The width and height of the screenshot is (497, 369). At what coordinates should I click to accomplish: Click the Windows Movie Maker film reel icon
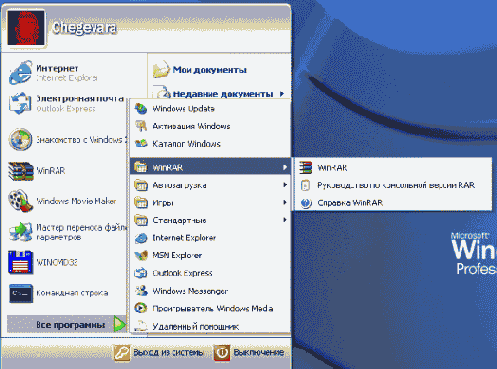tap(21, 201)
